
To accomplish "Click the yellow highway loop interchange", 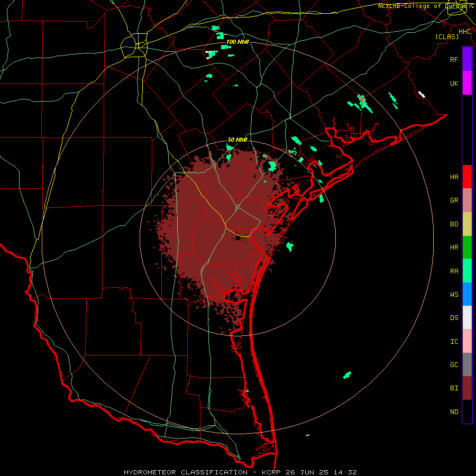I will [x=134, y=47].
